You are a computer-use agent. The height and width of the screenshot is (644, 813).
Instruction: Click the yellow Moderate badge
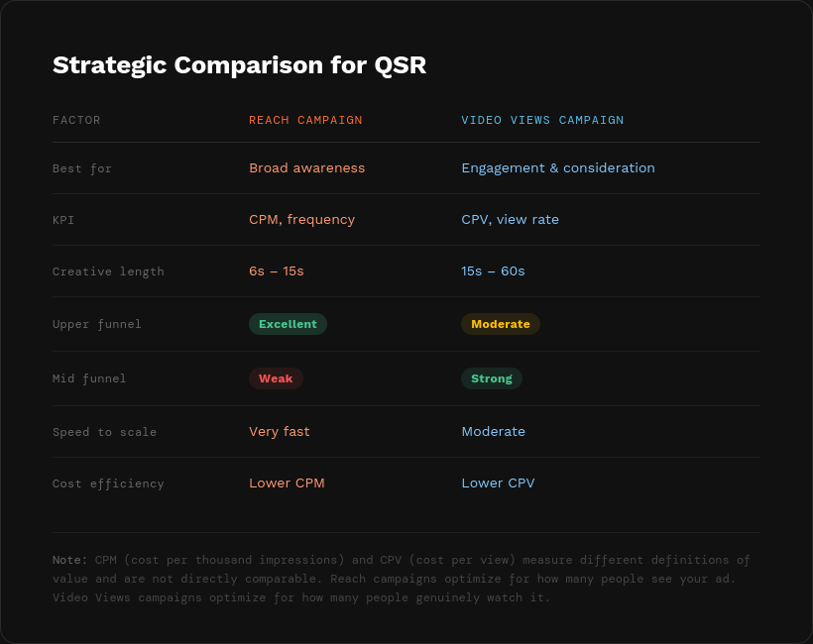click(501, 324)
